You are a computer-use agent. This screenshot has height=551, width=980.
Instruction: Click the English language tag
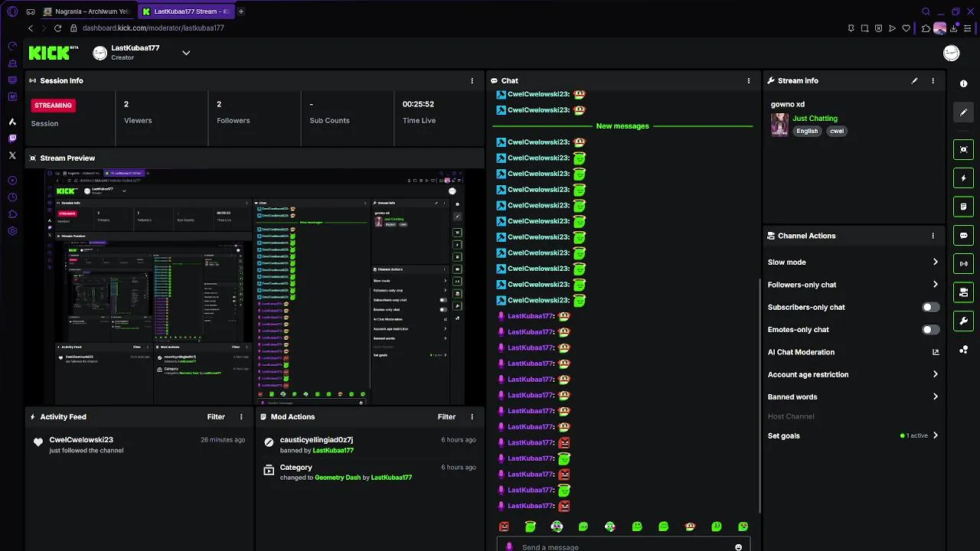click(807, 131)
